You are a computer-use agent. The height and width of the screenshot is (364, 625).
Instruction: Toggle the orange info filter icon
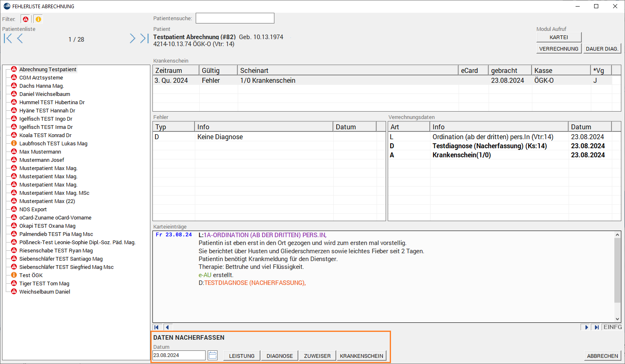click(38, 19)
